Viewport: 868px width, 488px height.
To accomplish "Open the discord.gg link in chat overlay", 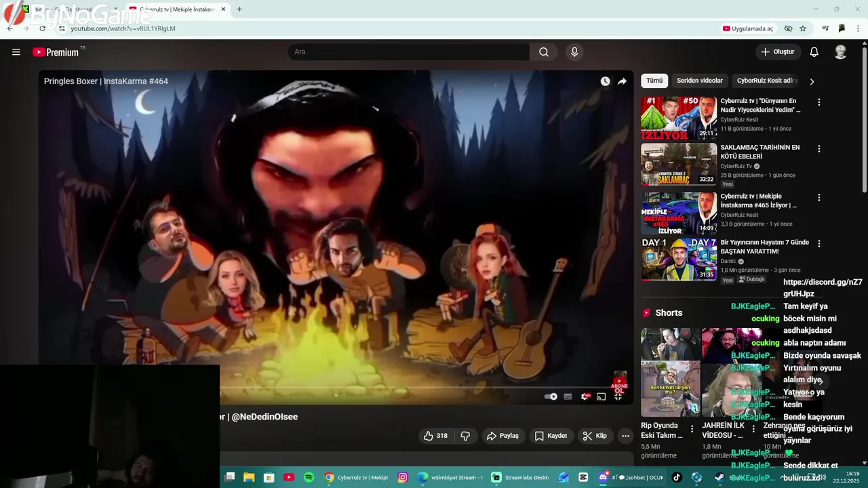I will click(x=823, y=288).
